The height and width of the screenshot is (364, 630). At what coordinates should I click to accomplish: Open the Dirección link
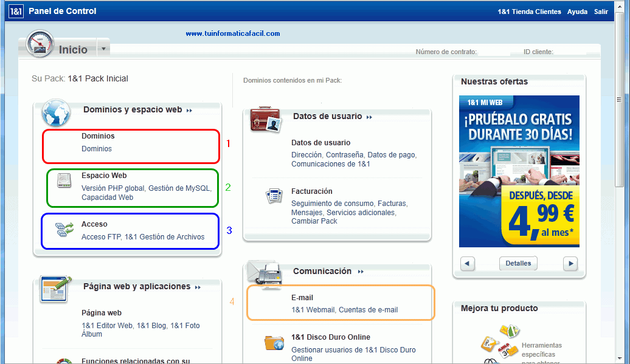click(x=306, y=155)
